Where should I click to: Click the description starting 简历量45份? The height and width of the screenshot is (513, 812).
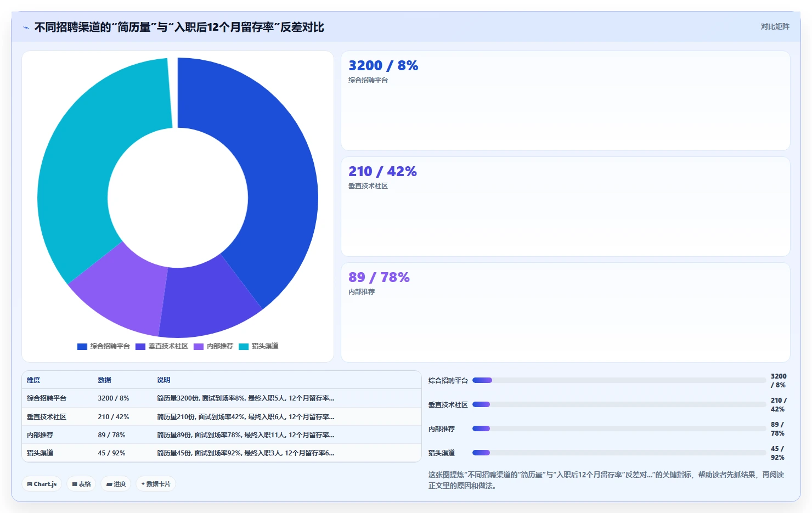[245, 453]
